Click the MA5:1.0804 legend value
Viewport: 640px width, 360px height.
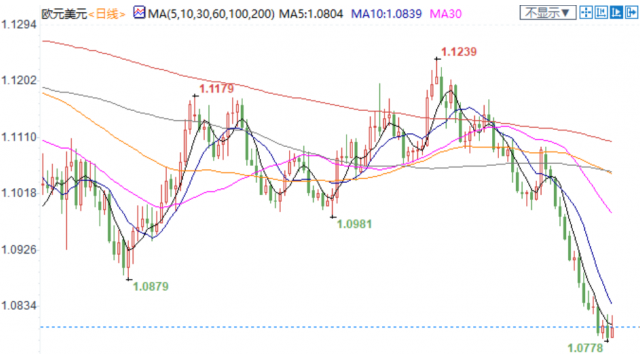311,14
